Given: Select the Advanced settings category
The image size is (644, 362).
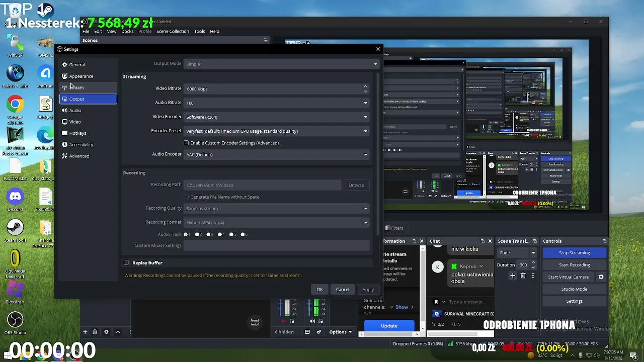Looking at the screenshot, I should point(88,156).
